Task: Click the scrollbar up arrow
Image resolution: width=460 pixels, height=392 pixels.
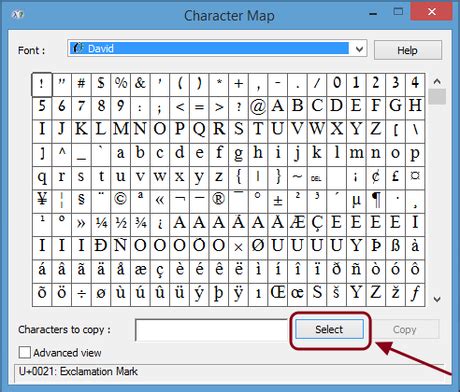Action: [x=437, y=81]
